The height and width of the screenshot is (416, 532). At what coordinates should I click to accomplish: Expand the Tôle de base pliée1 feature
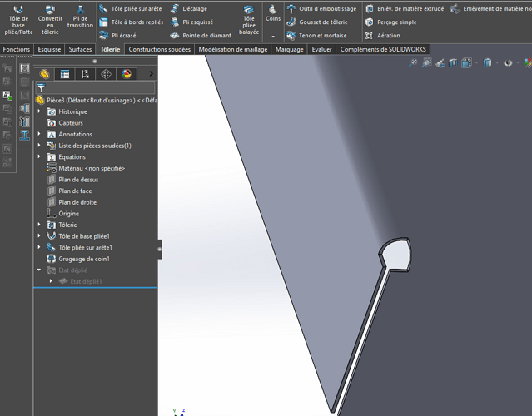coord(39,236)
